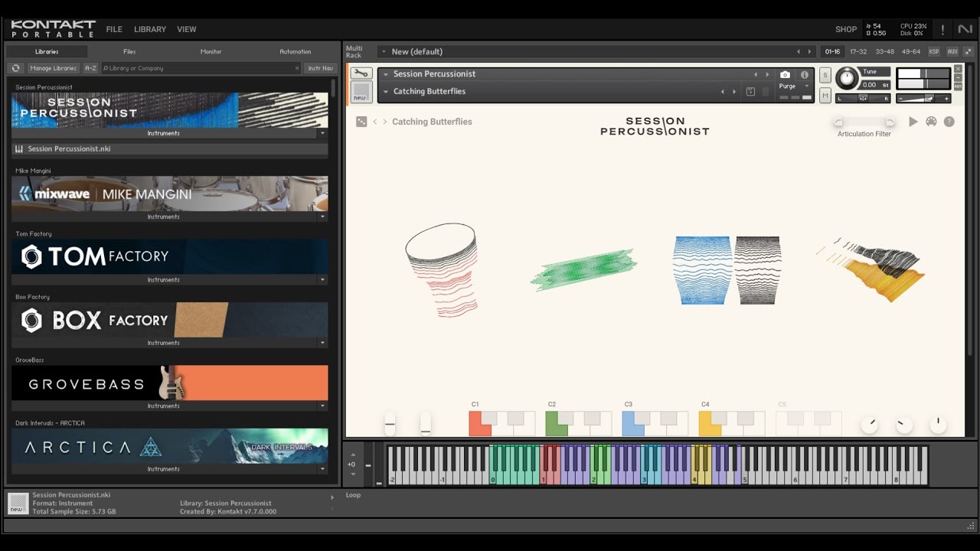Expand the Purge dropdown menu
The image size is (980, 551).
[806, 86]
